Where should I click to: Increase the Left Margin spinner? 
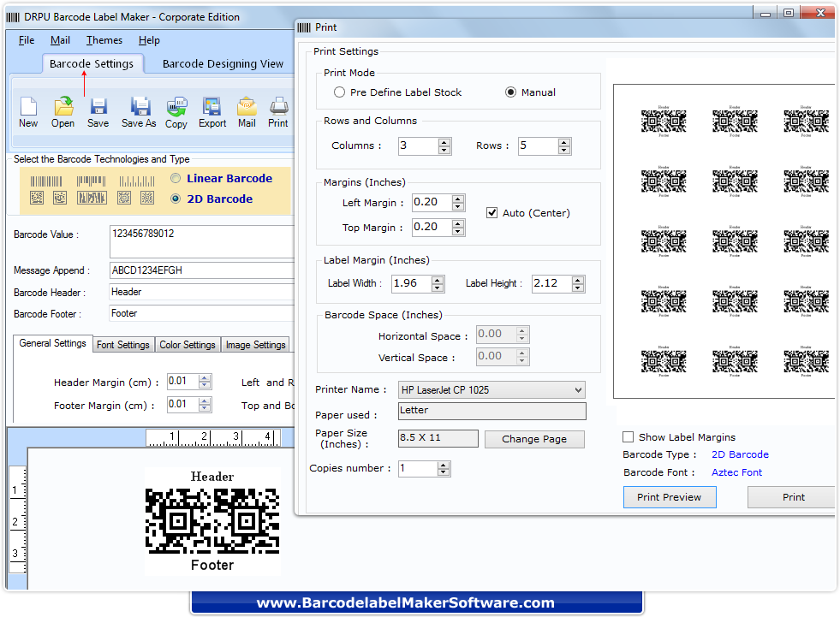tap(457, 199)
